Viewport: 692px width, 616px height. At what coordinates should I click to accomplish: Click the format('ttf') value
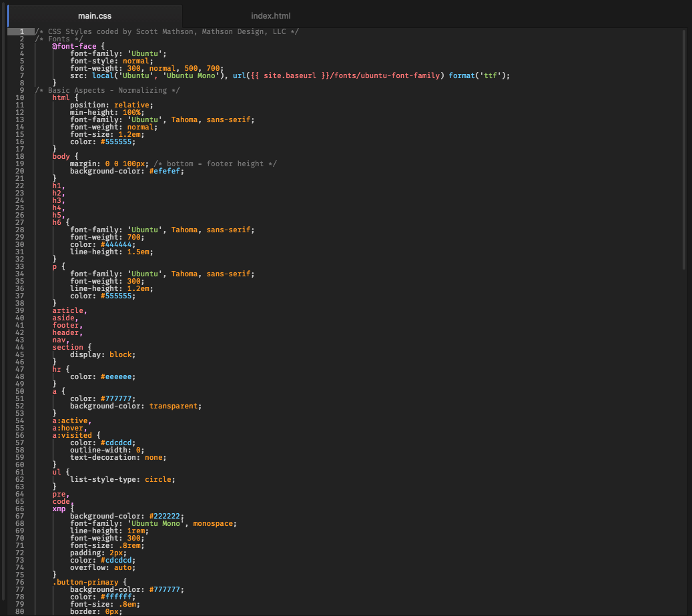point(477,75)
